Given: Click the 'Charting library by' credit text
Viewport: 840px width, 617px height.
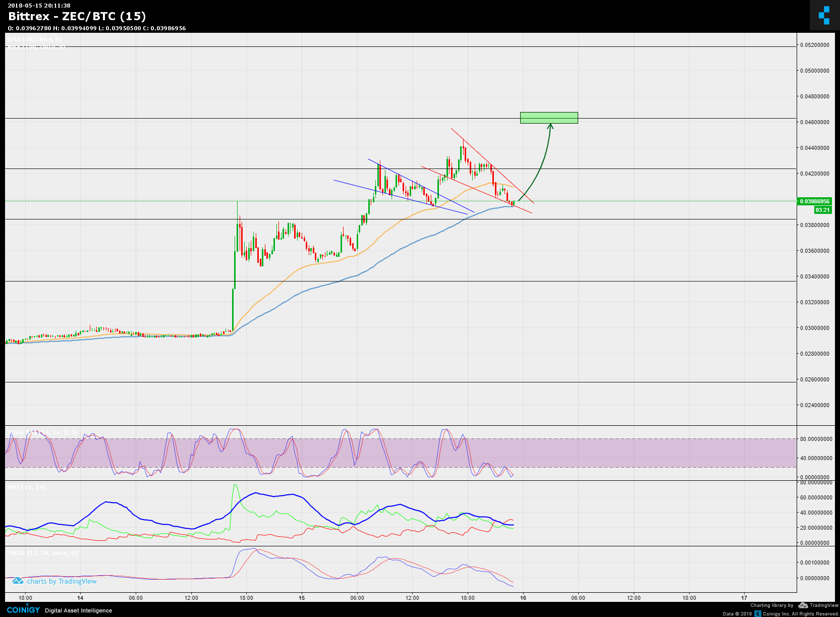Looking at the screenshot, I should (772, 605).
